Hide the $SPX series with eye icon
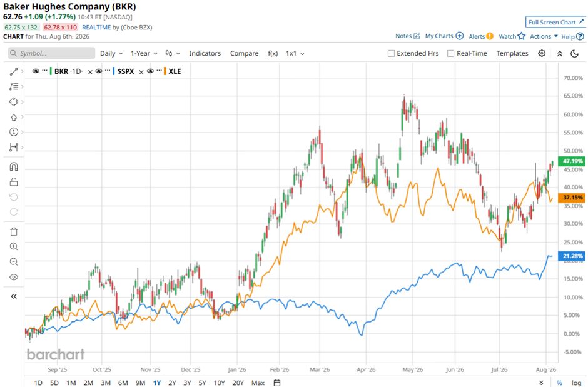This screenshot has width=588, height=387. point(99,71)
